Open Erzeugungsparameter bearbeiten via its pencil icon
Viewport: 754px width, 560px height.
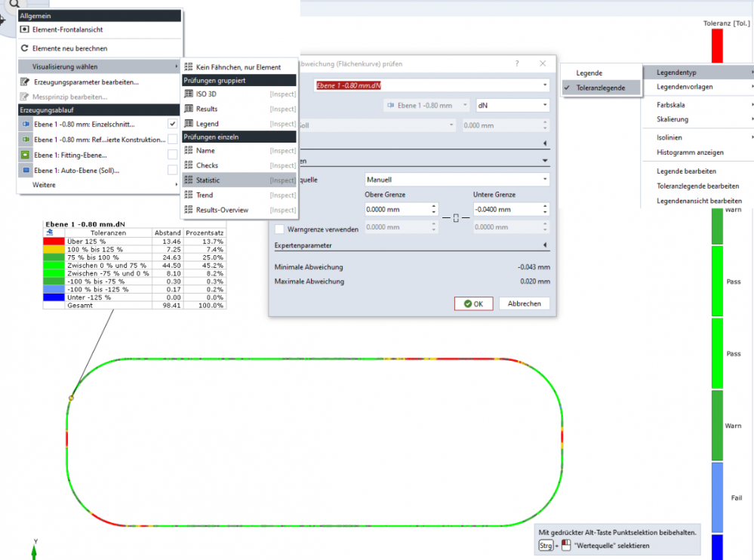(x=25, y=82)
